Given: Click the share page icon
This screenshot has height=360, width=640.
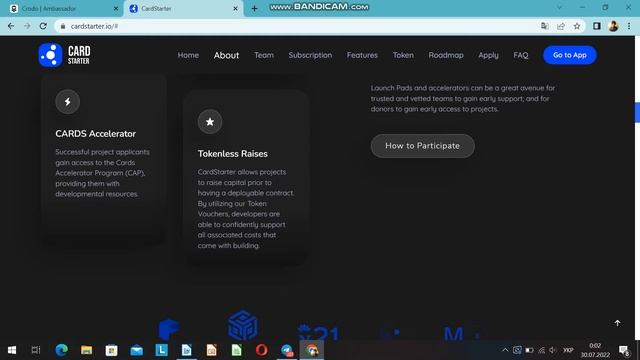Looking at the screenshot, I should click(561, 26).
